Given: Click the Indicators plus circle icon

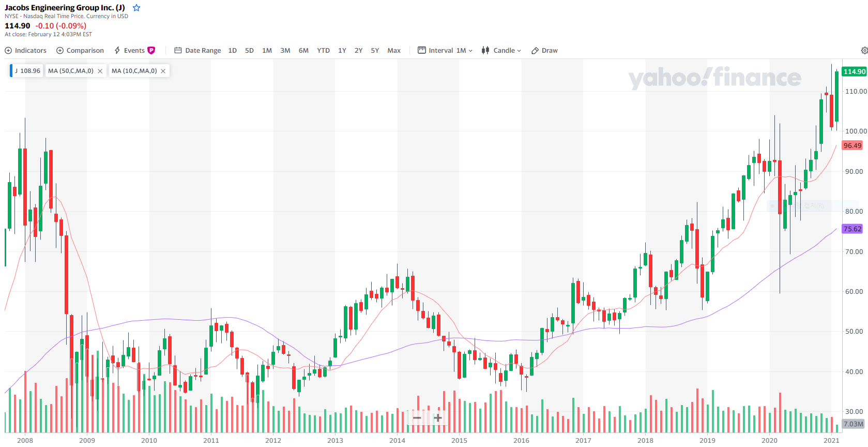Looking at the screenshot, I should 8,50.
